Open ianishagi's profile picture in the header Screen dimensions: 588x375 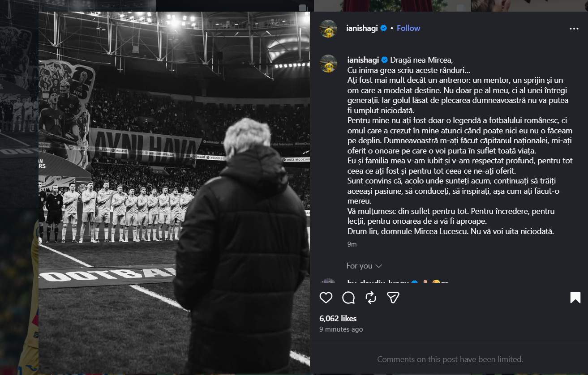pos(328,29)
